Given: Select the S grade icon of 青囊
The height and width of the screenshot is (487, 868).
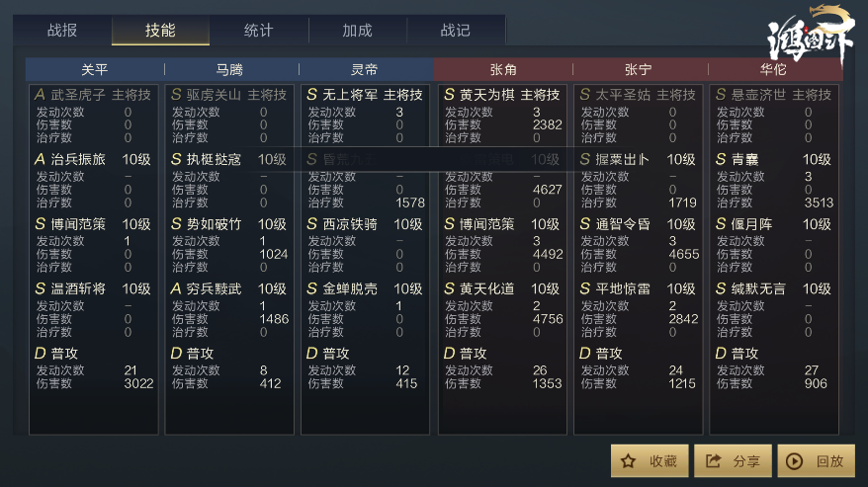Looking at the screenshot, I should (x=721, y=159).
